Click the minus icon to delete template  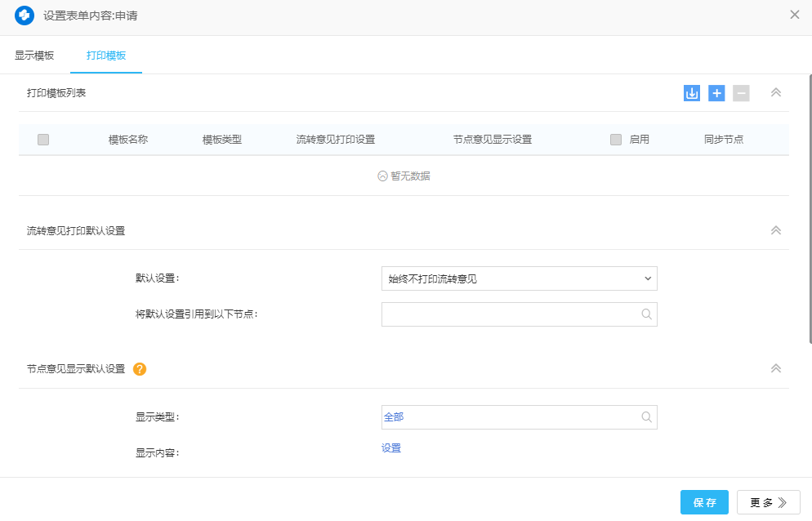coord(741,93)
